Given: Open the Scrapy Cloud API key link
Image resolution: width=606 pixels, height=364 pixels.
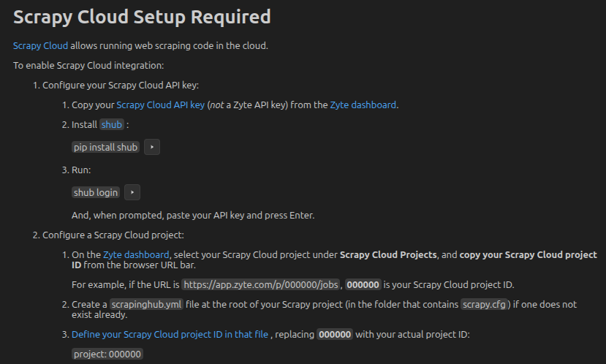Looking at the screenshot, I should [x=160, y=105].
